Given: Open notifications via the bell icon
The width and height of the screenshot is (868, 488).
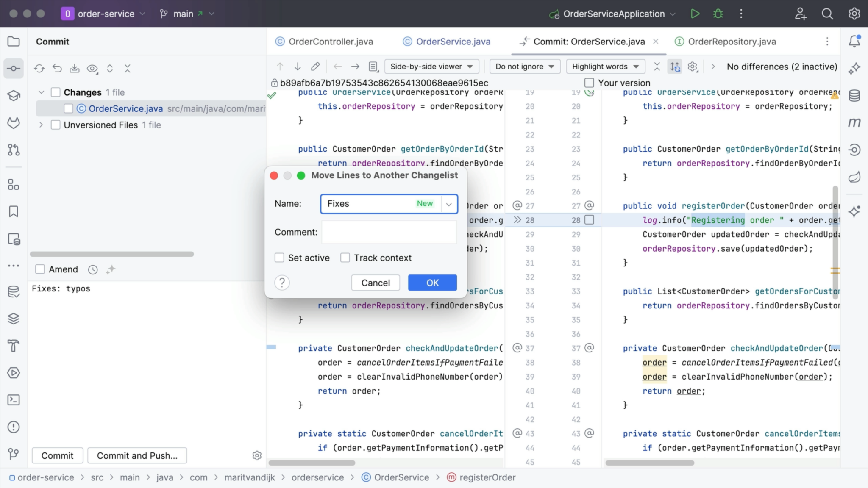Looking at the screenshot, I should coord(854,41).
